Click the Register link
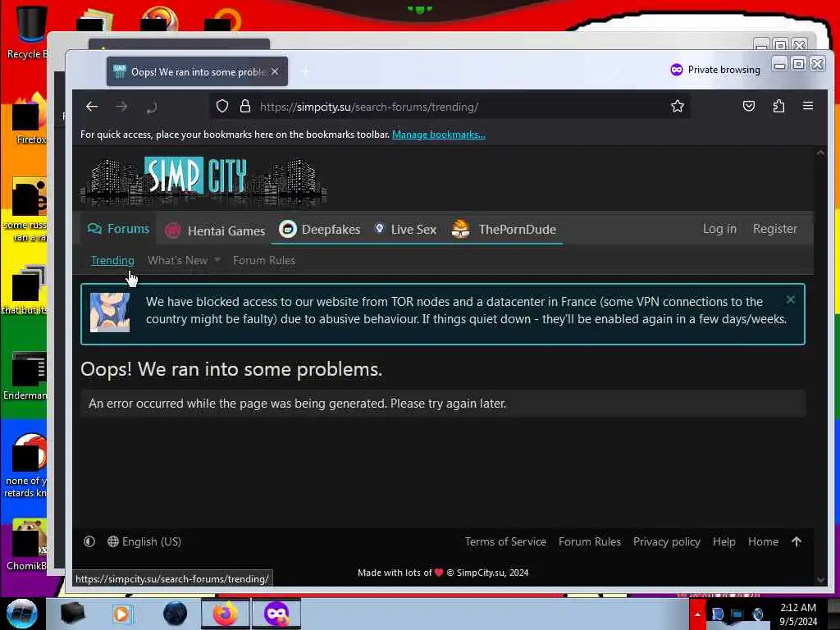Screen dimensions: 840x630 point(774,229)
